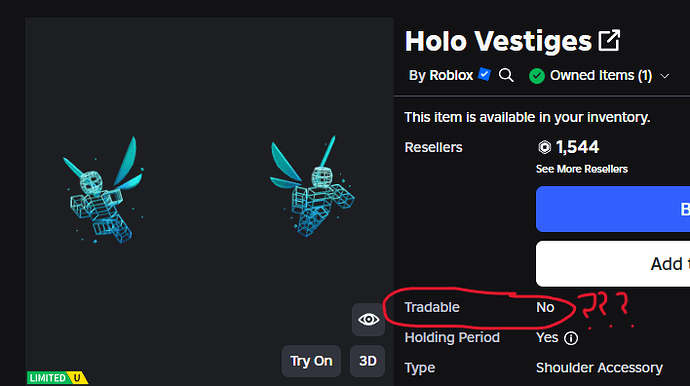This screenshot has height=386, width=690.
Task: Open item page via external link icon
Action: 609,40
